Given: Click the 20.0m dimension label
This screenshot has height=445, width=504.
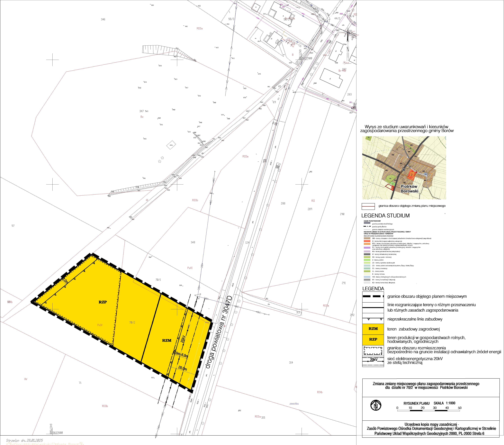Looking at the screenshot, I should [182, 368].
